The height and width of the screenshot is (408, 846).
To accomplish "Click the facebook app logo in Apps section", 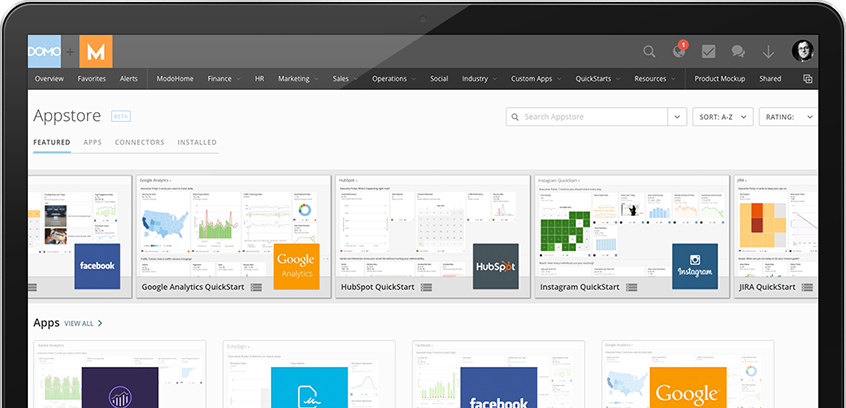I will pos(499,387).
